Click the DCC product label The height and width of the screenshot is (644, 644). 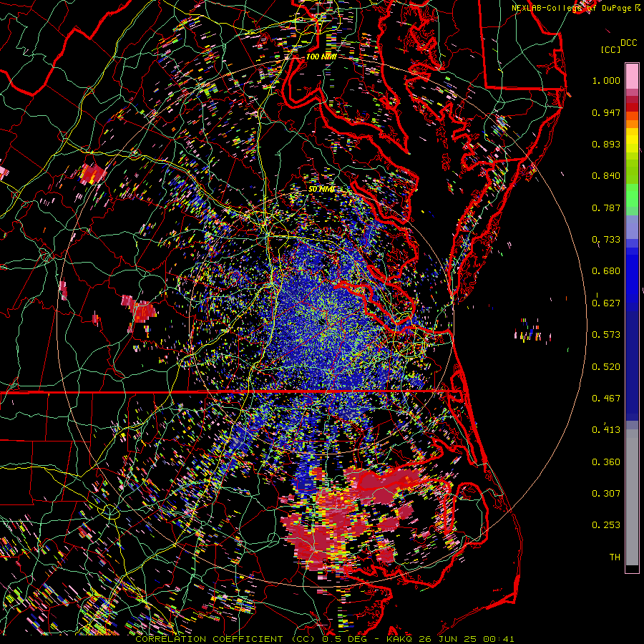click(x=629, y=43)
